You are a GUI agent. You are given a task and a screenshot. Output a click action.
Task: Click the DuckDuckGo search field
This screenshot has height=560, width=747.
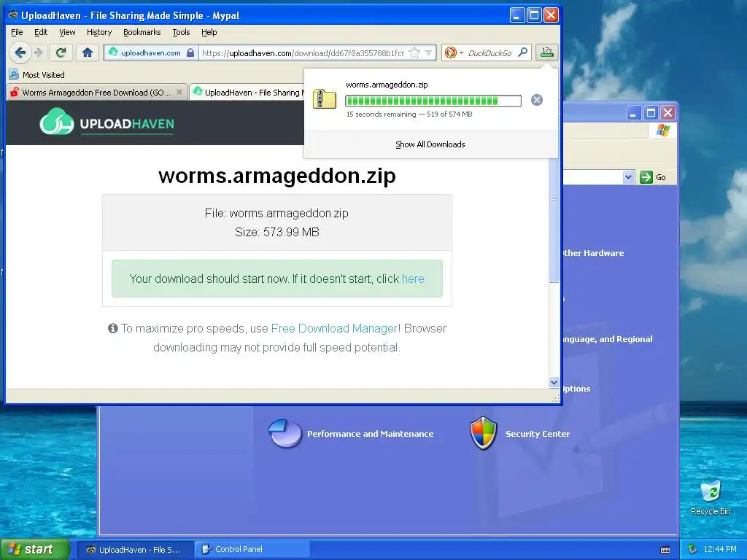click(x=489, y=52)
